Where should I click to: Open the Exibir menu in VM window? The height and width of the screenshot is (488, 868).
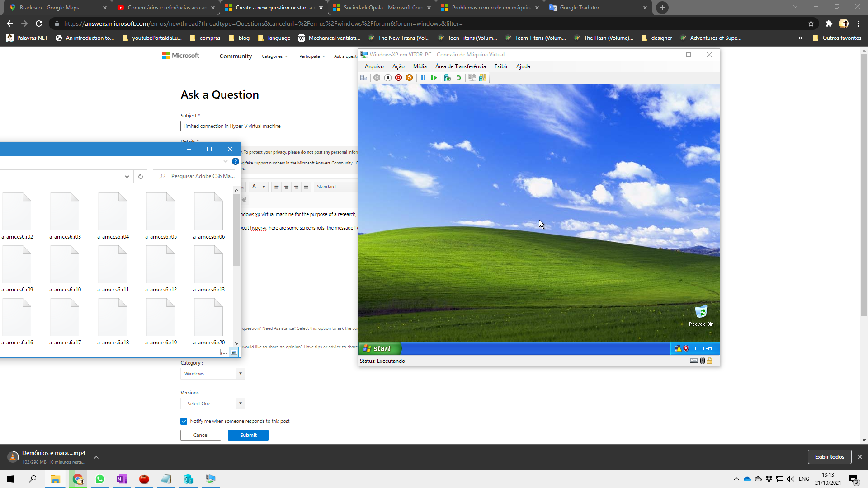pos(501,66)
